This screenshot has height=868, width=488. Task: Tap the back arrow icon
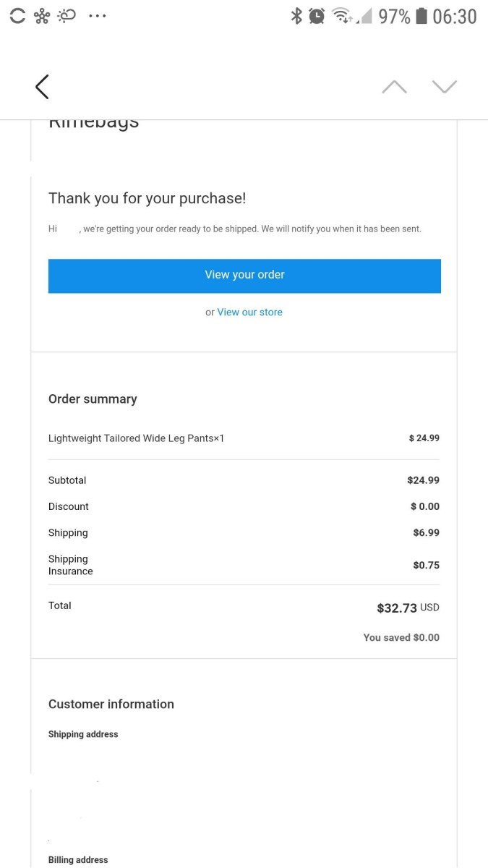pos(42,87)
